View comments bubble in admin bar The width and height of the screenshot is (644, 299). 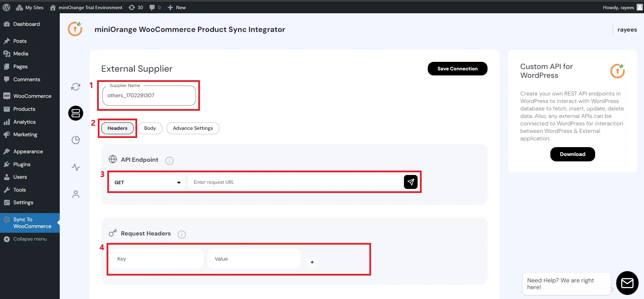[x=155, y=7]
